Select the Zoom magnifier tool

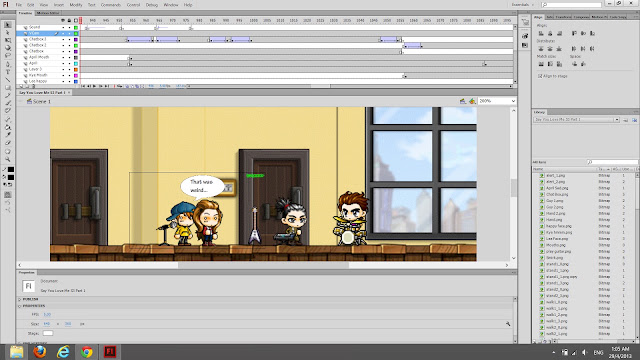pyautogui.click(x=8, y=159)
